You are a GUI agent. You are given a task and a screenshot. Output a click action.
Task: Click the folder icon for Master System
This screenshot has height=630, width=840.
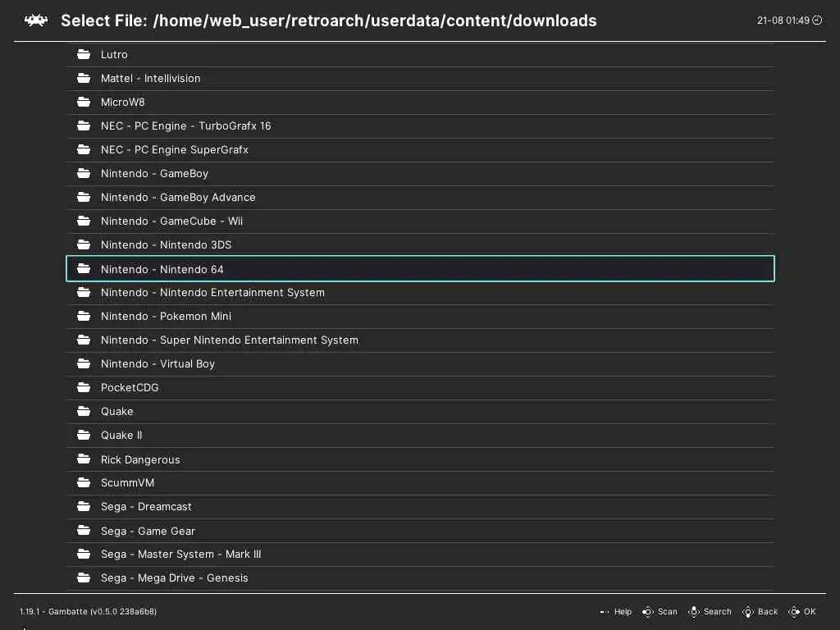[84, 554]
